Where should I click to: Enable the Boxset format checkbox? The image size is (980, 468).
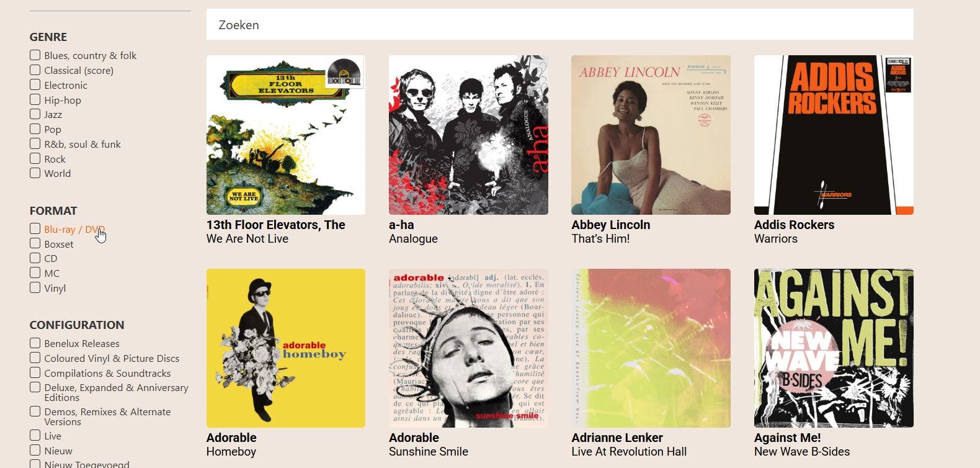(35, 243)
